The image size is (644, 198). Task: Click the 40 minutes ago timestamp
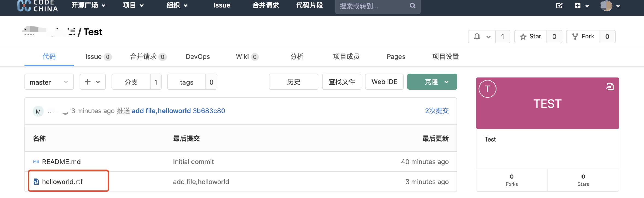[425, 162]
